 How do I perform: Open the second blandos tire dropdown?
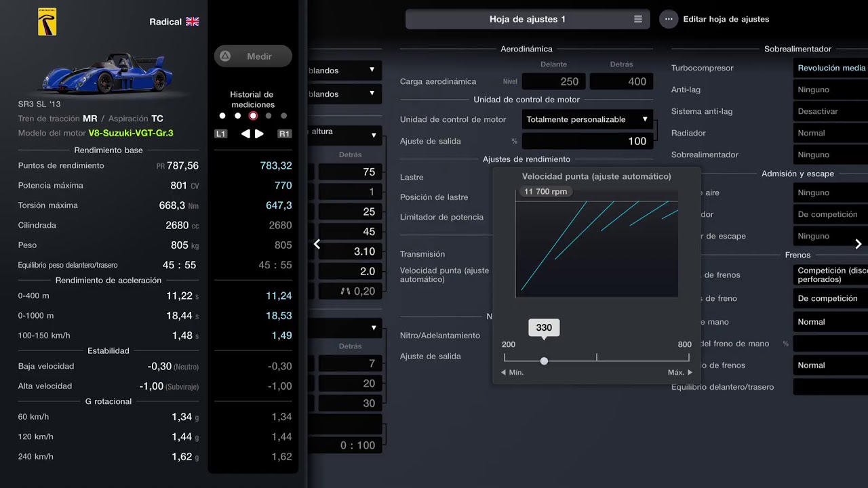point(344,94)
